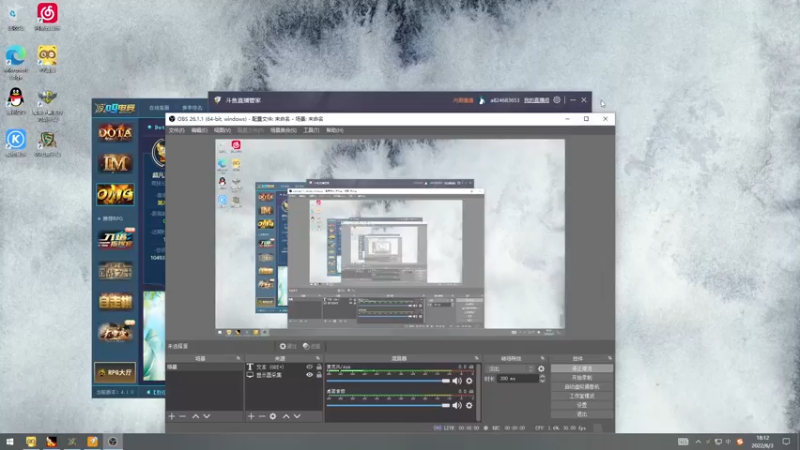Viewport: 800px width, 450px height.
Task: Pop out the 转场特效 dock panel
Action: click(x=542, y=358)
